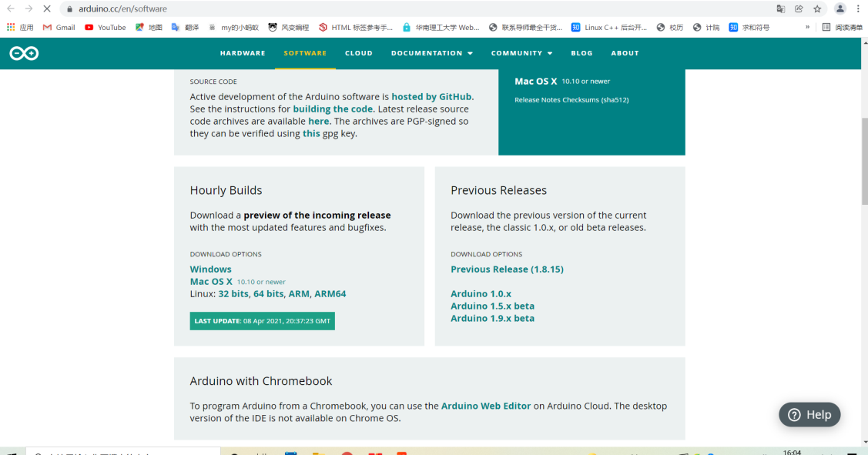Go back to the previous page
Image resolution: width=868 pixels, height=455 pixels.
pyautogui.click(x=11, y=9)
